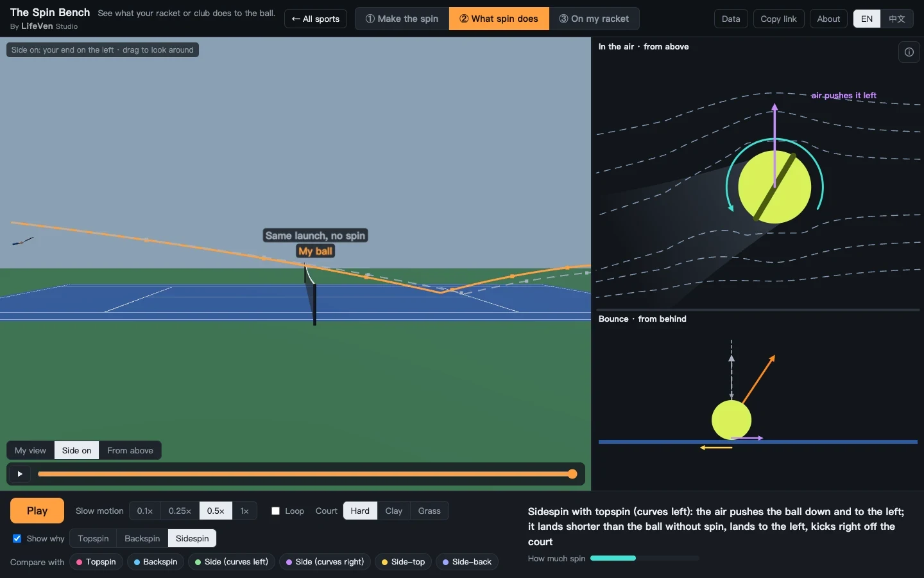Click the spinning ball in the air diagram
The height and width of the screenshot is (578, 924).
point(774,187)
